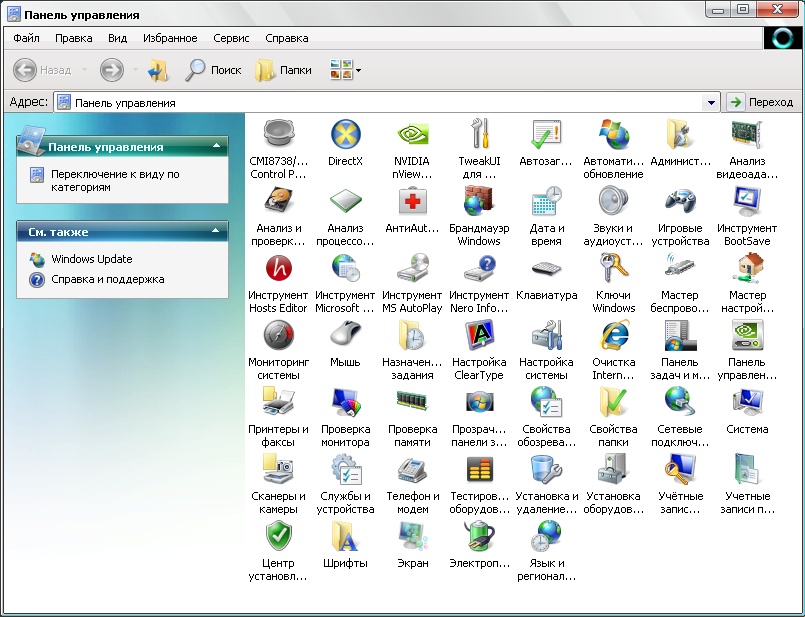Open the Справка menu
805x617 pixels.
pyautogui.click(x=286, y=38)
